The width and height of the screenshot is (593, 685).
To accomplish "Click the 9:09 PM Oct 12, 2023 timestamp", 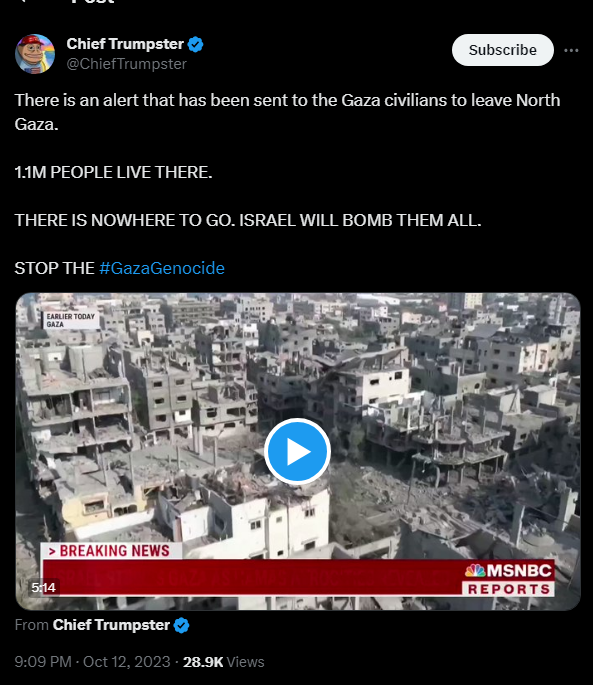I will point(93,661).
